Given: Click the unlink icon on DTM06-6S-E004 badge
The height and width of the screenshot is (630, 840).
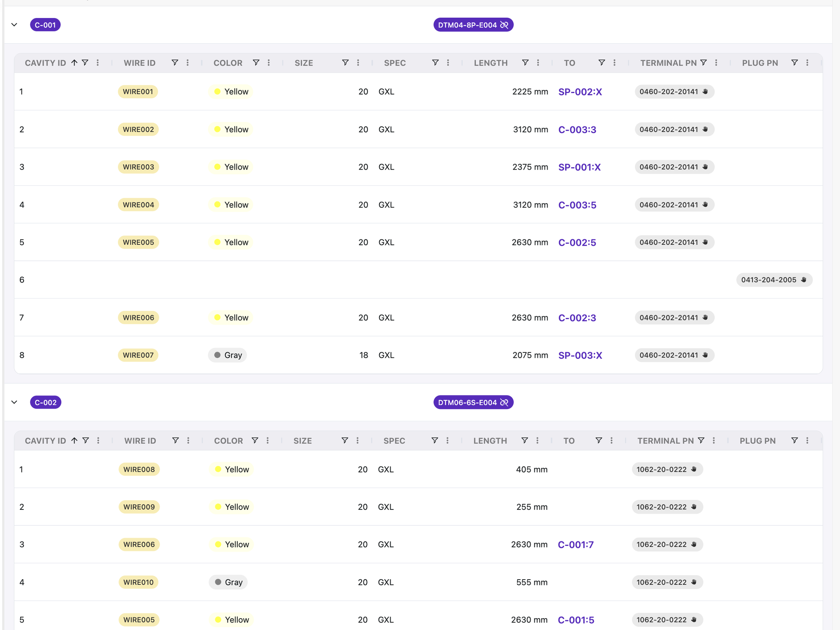Looking at the screenshot, I should point(504,402).
